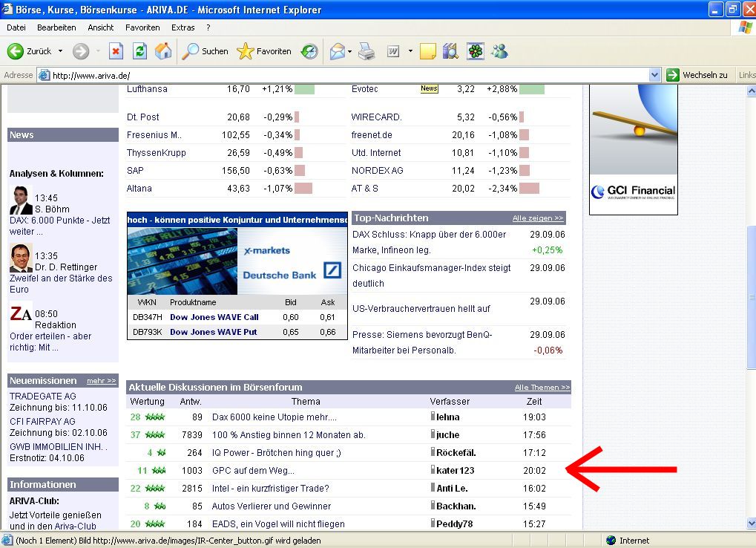Image resolution: width=756 pixels, height=548 pixels.
Task: Click the vertical scrollbar up arrow
Action: [x=752, y=91]
